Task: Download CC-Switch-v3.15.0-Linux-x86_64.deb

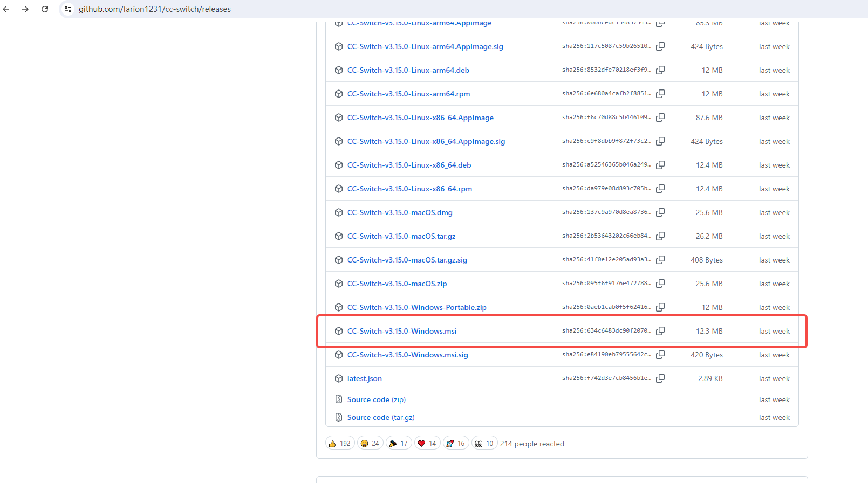Action: (x=409, y=165)
